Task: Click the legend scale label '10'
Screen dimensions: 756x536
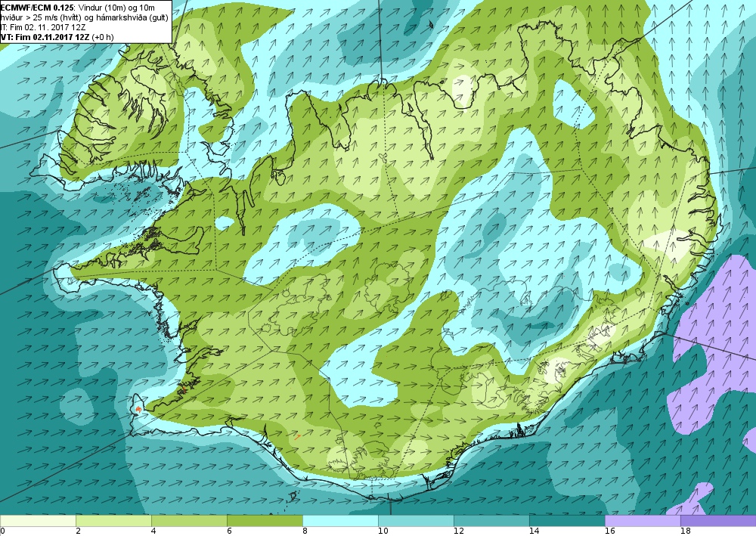Action: coord(383,531)
